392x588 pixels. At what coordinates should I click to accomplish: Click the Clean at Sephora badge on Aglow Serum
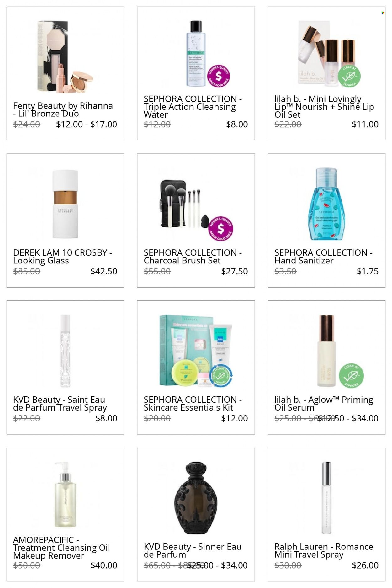tap(352, 376)
